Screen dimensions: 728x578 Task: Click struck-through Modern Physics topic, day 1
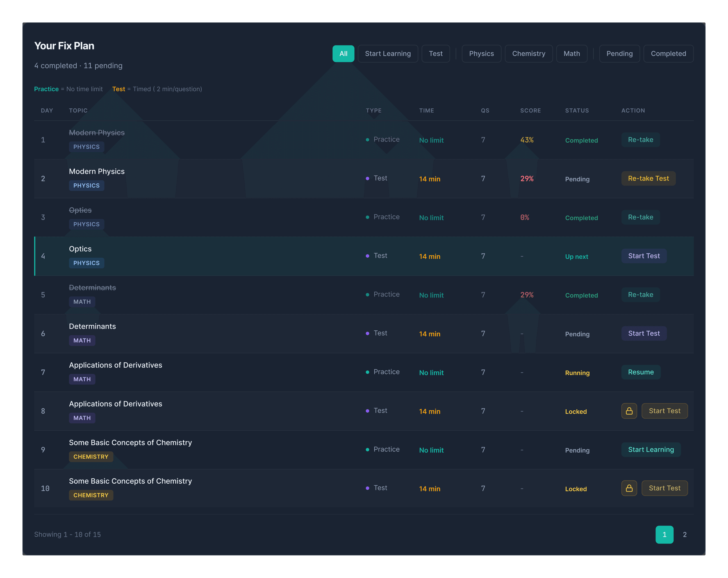(97, 132)
